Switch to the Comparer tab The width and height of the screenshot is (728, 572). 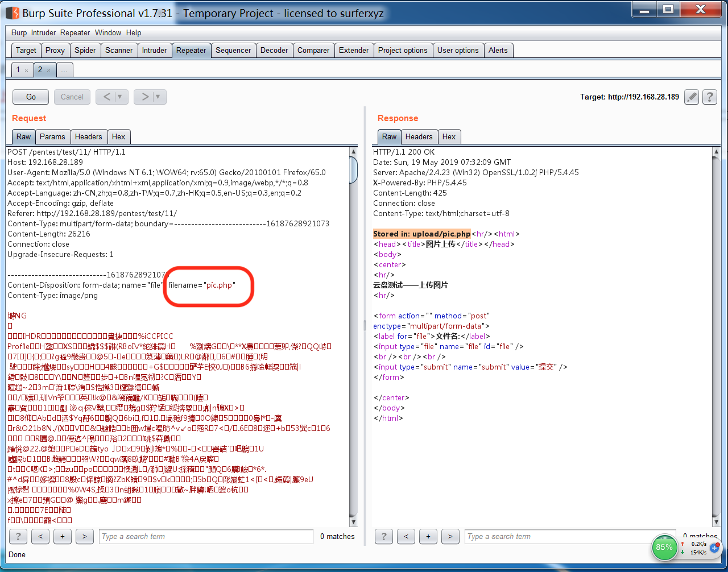click(x=313, y=50)
